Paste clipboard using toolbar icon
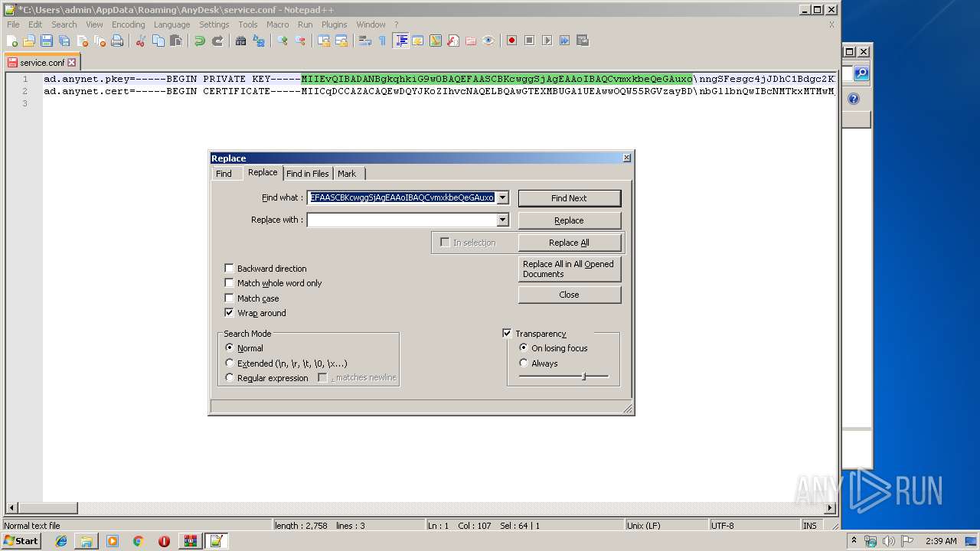980x551 pixels. [x=176, y=41]
